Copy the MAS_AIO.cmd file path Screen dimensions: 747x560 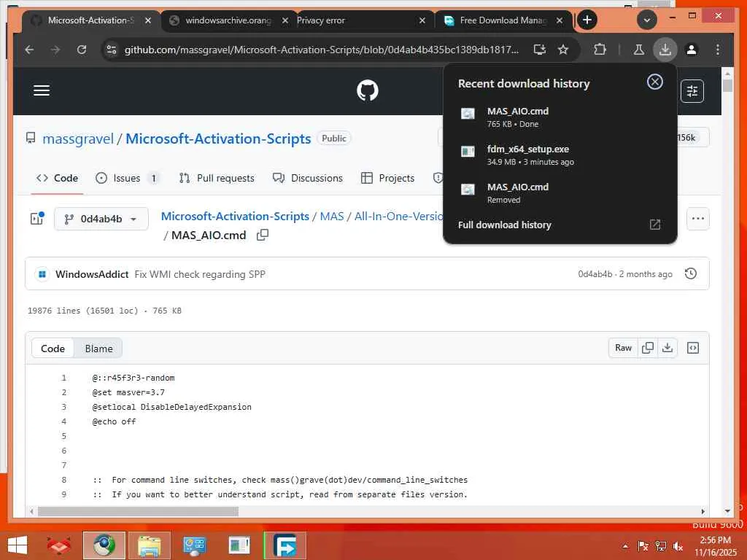[263, 235]
